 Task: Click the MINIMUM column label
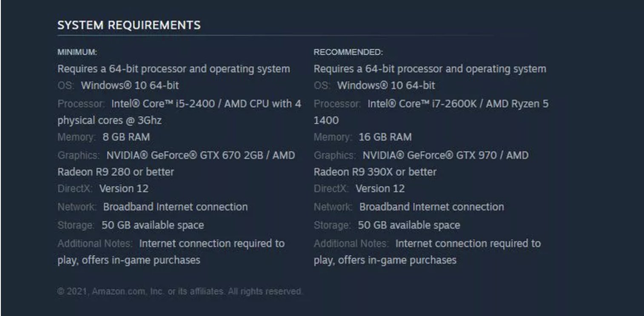tap(77, 52)
